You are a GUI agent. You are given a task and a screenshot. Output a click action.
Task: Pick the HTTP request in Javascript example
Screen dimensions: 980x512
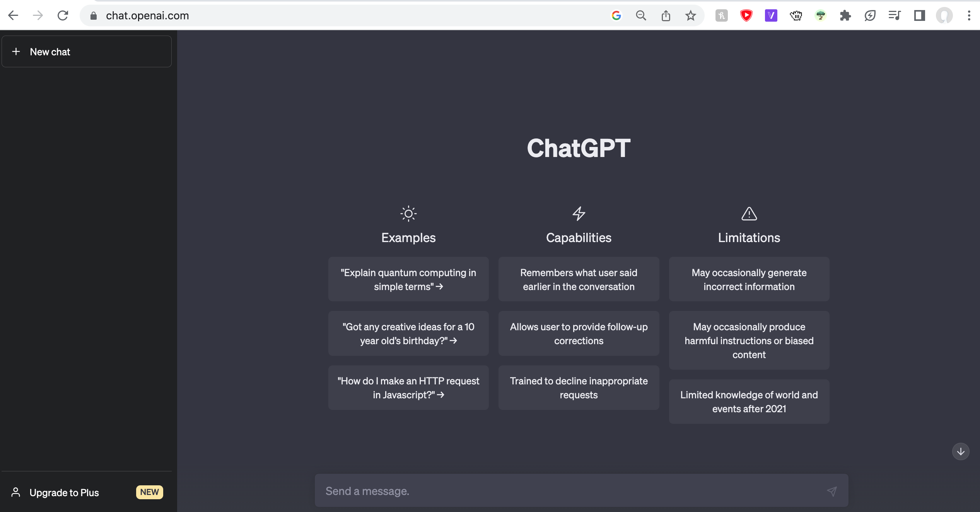(x=408, y=387)
